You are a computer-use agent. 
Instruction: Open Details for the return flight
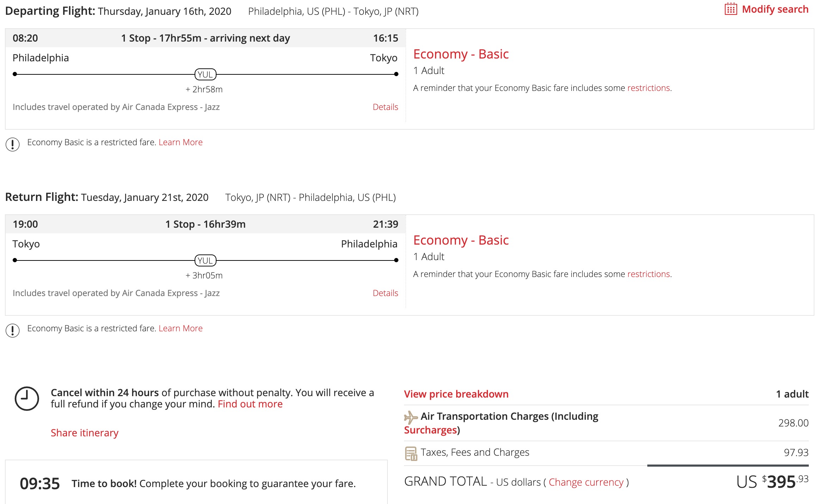coord(385,293)
